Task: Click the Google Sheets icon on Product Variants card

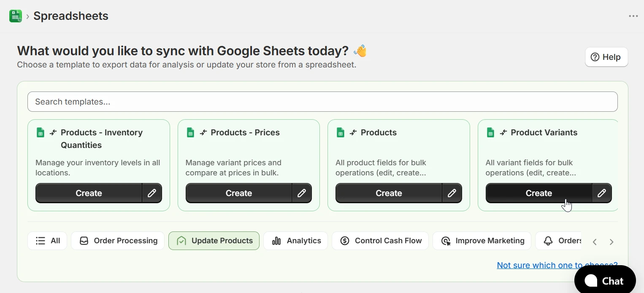Action: (490, 132)
